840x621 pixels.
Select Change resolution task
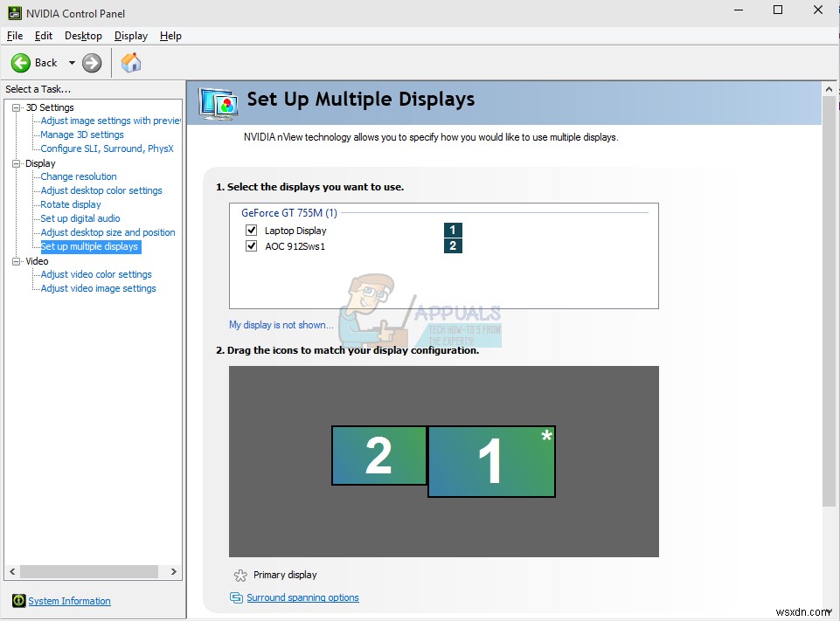(78, 176)
